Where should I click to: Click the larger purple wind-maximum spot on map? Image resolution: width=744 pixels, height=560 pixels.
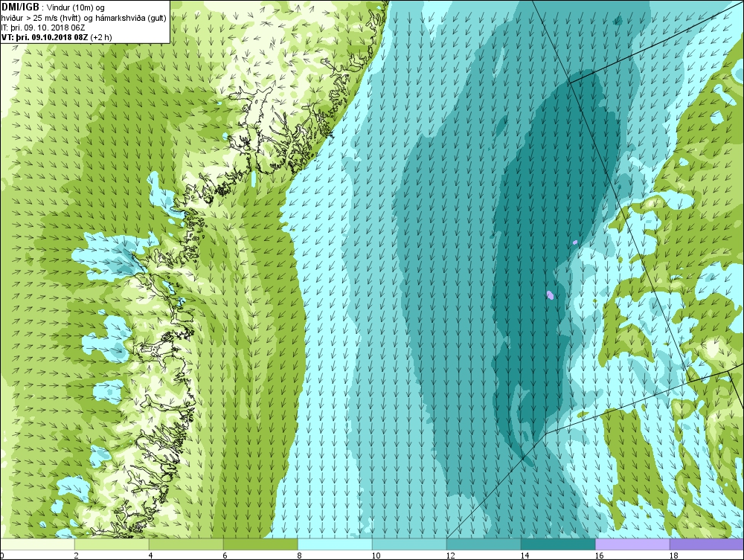[x=550, y=295]
